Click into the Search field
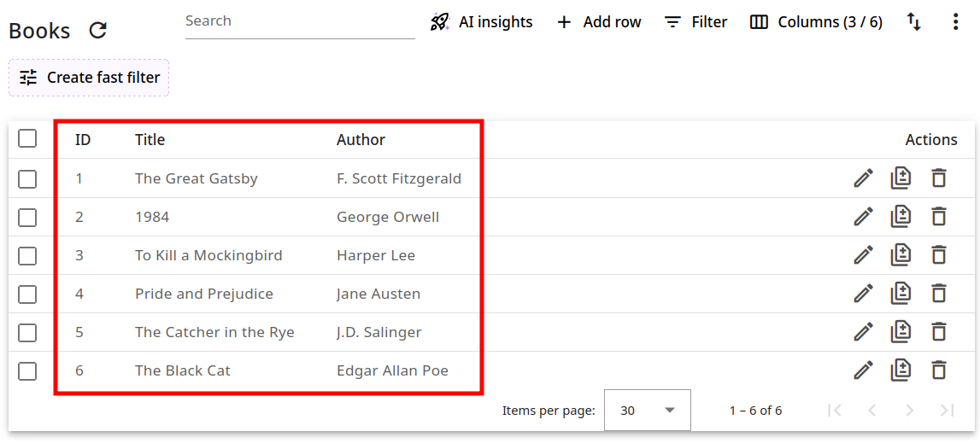This screenshot has height=443, width=980. [x=299, y=21]
